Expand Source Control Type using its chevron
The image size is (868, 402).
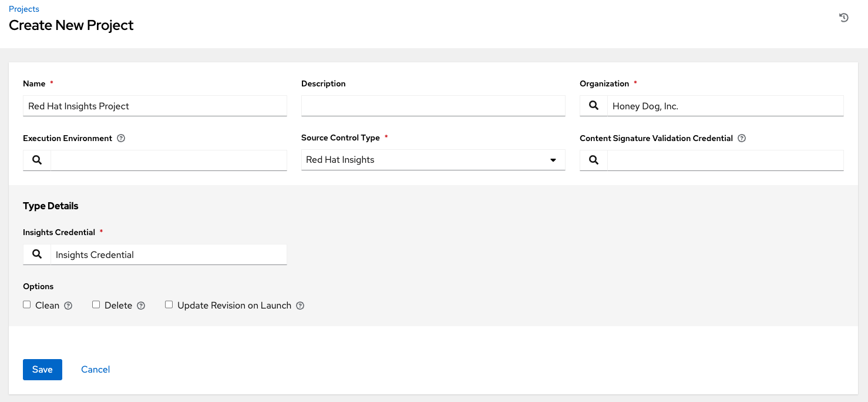553,159
